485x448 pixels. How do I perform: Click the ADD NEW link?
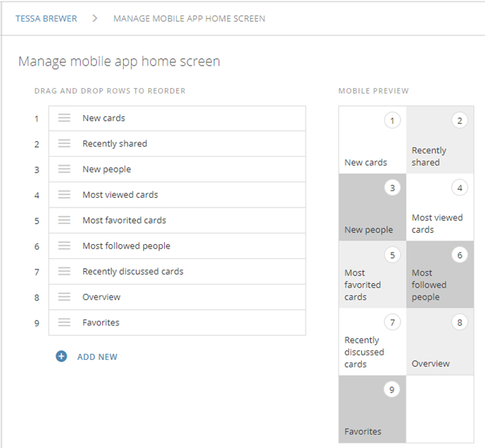[x=97, y=357]
